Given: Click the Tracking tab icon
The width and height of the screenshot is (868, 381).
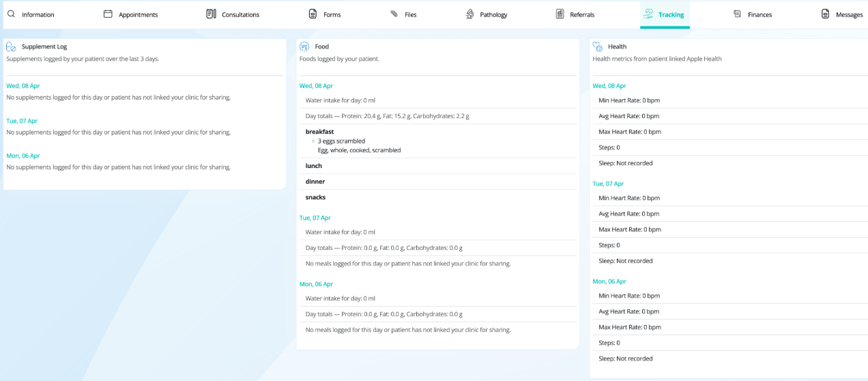Looking at the screenshot, I should coord(648,14).
